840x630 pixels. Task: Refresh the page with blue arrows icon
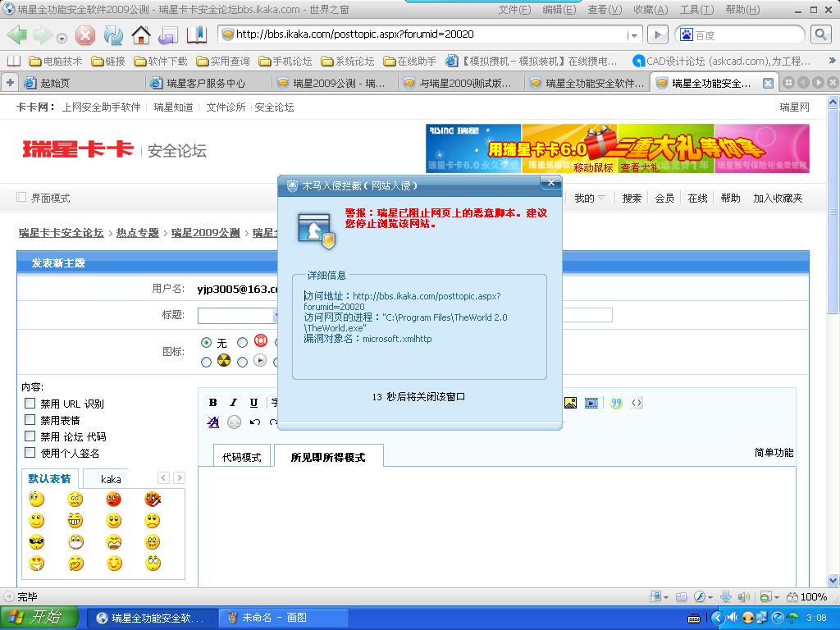113,35
